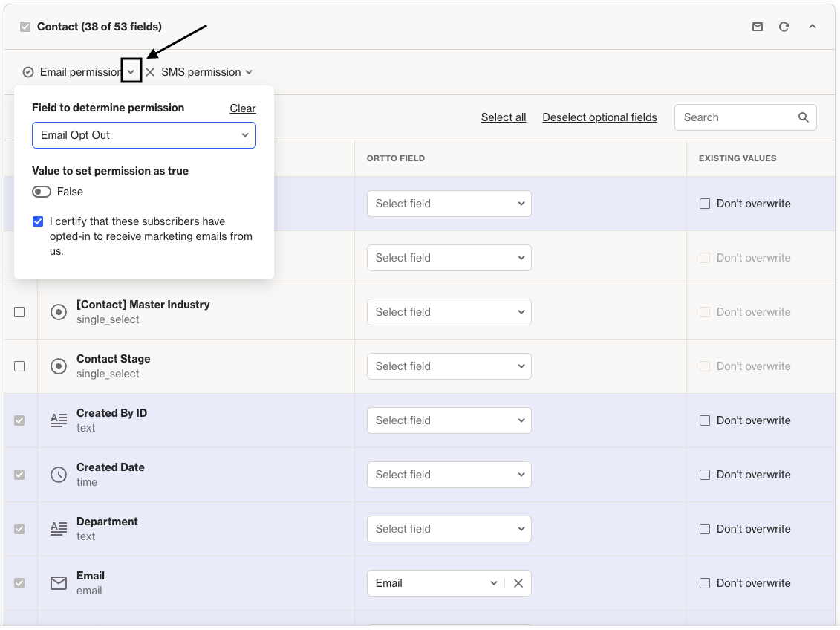Click the clock icon for Created Date

59,475
